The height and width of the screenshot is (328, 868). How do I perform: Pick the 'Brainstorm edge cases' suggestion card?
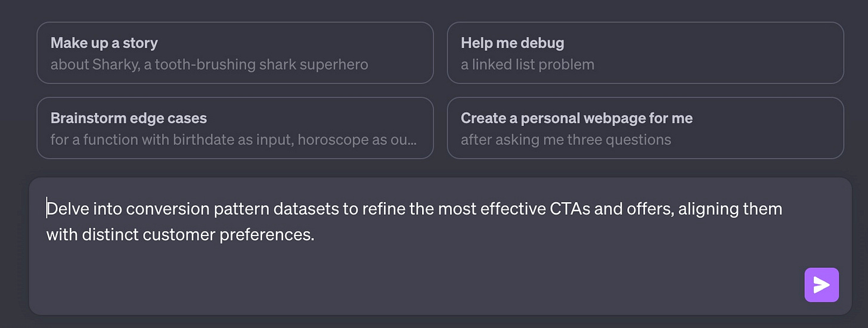235,128
